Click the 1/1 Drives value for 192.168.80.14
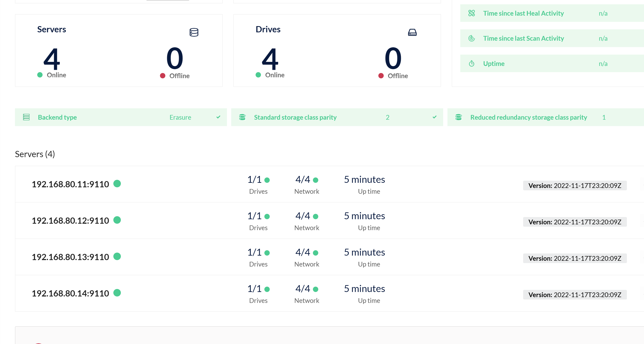644x344 pixels. (x=254, y=289)
